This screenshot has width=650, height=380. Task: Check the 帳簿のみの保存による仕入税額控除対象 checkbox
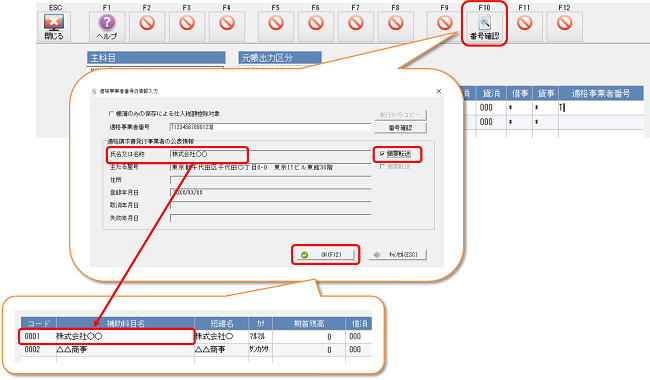coord(111,114)
